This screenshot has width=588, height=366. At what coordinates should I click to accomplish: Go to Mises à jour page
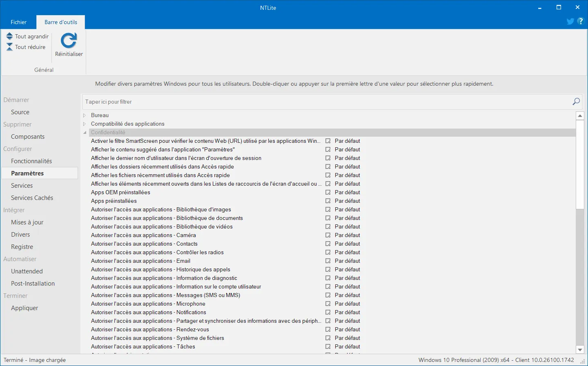[27, 222]
